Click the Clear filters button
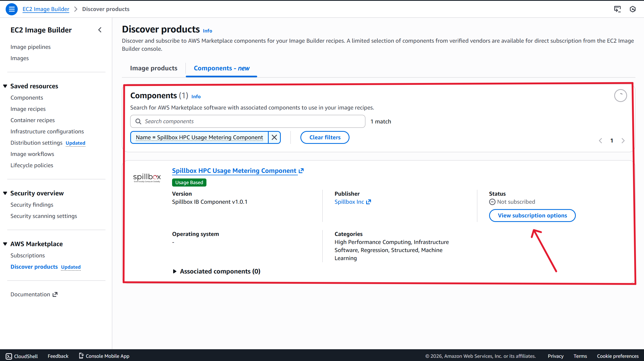 point(325,137)
